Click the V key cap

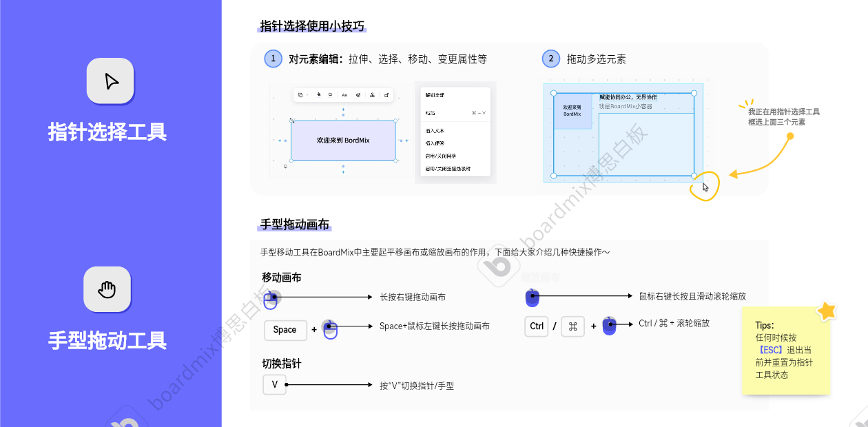[x=274, y=385]
